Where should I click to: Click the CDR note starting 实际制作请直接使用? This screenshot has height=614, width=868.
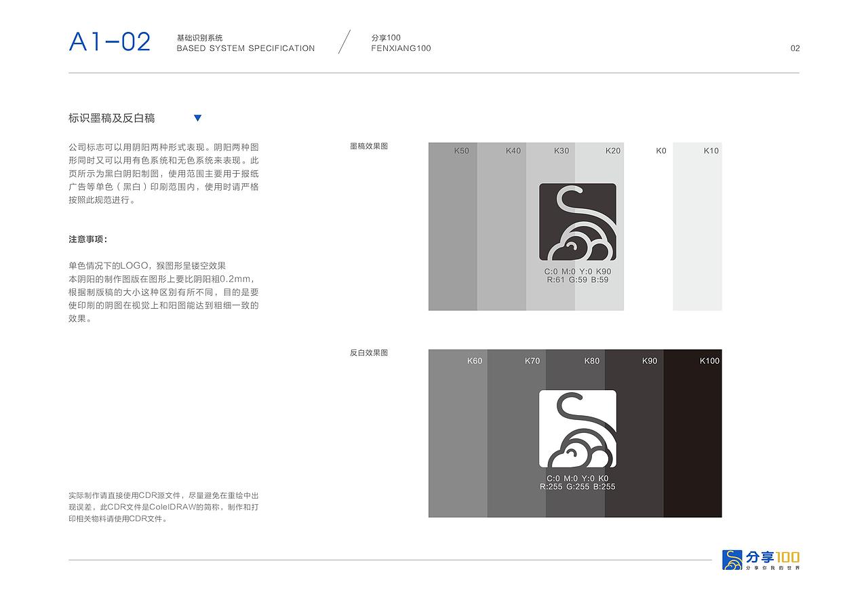tap(163, 507)
